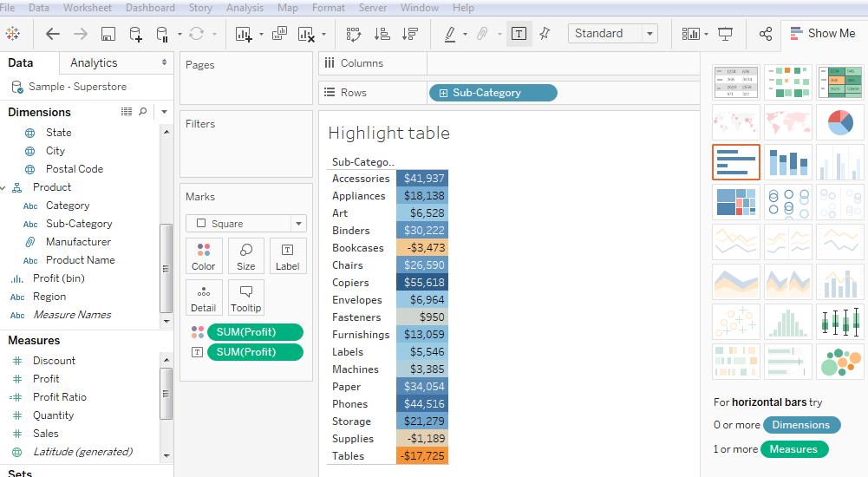Viewport: 868px width, 477px height.
Task: Sort ascending using the toolbar icon
Action: click(382, 34)
